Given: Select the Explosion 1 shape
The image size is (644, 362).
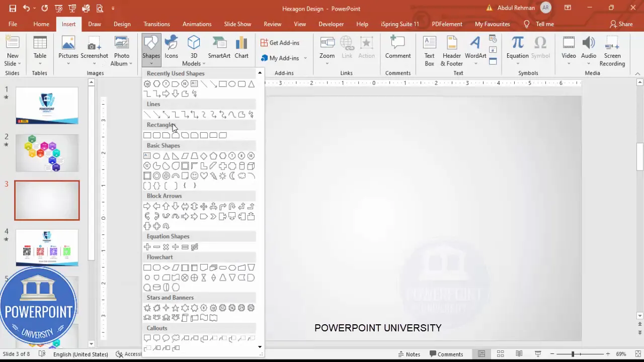Looking at the screenshot, I should click(147, 308).
